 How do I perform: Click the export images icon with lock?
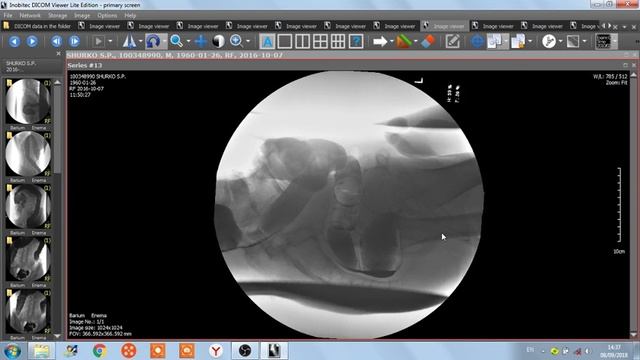pyautogui.click(x=518, y=41)
